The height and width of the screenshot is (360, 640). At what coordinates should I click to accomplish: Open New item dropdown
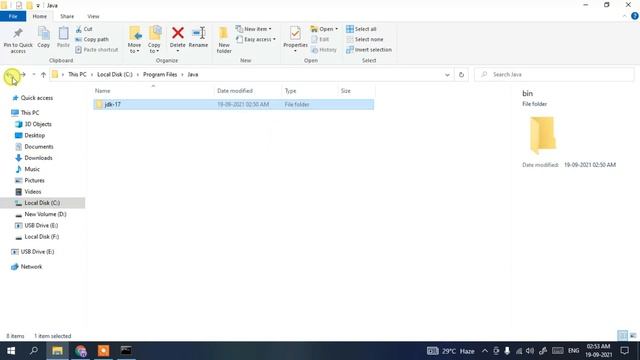click(x=253, y=29)
